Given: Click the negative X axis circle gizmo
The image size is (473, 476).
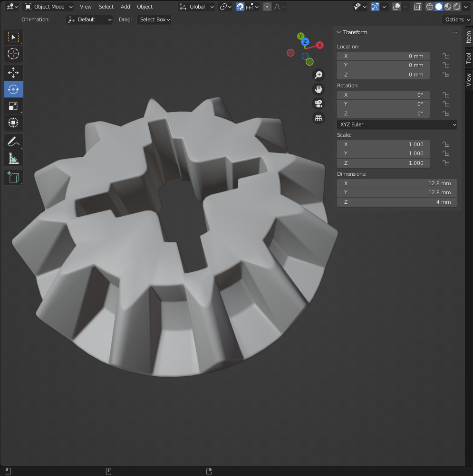Looking at the screenshot, I should click(290, 53).
